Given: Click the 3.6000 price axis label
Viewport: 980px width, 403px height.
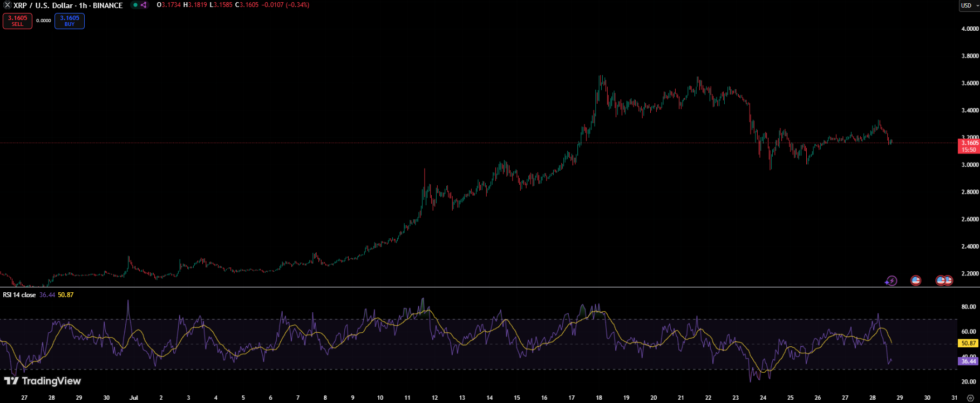Looking at the screenshot, I should pyautogui.click(x=970, y=83).
